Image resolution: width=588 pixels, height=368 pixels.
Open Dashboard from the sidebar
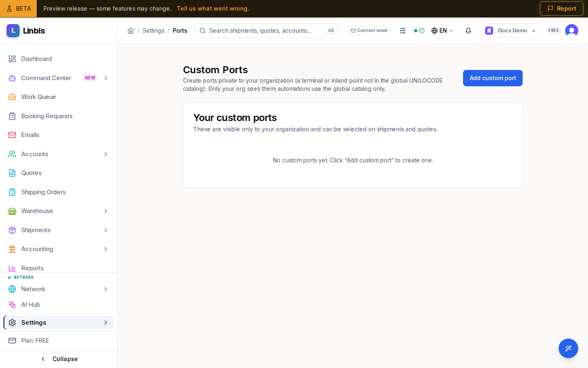click(x=59, y=59)
